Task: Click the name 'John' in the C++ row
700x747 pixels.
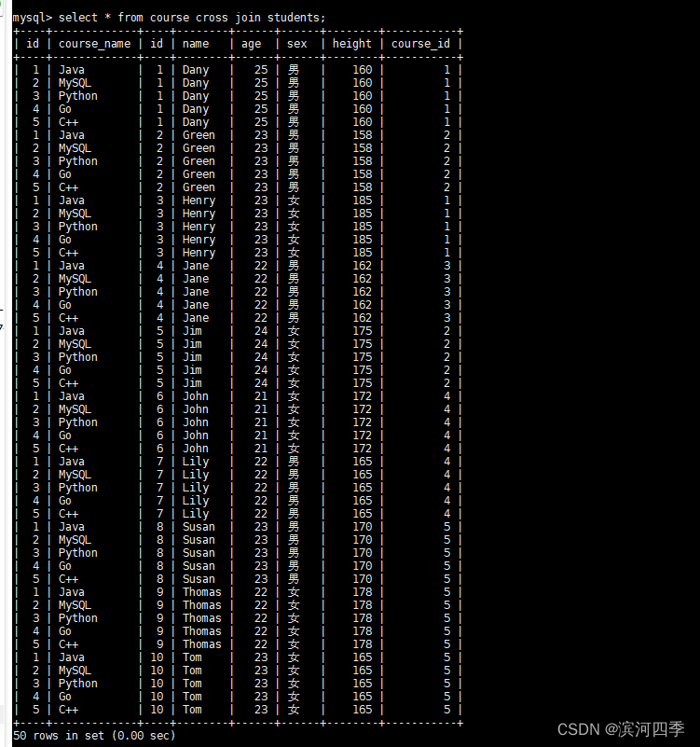Action: pos(196,449)
